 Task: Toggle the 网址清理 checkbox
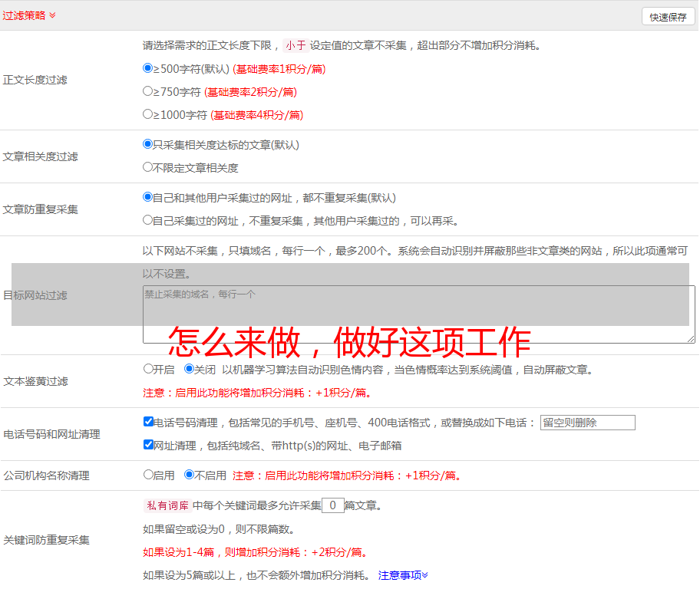tap(149, 445)
